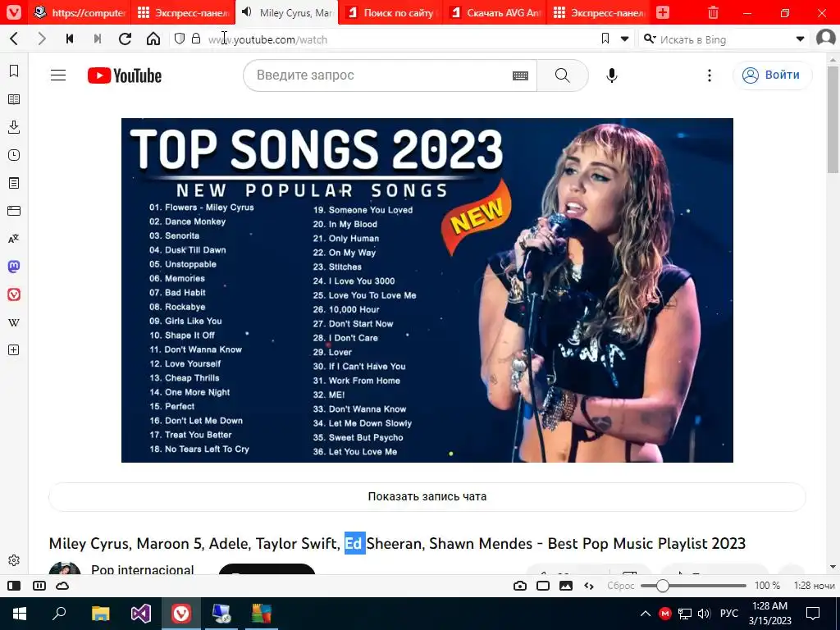This screenshot has height=630, width=840.
Task: Reload the current YouTube page
Action: [x=126, y=39]
